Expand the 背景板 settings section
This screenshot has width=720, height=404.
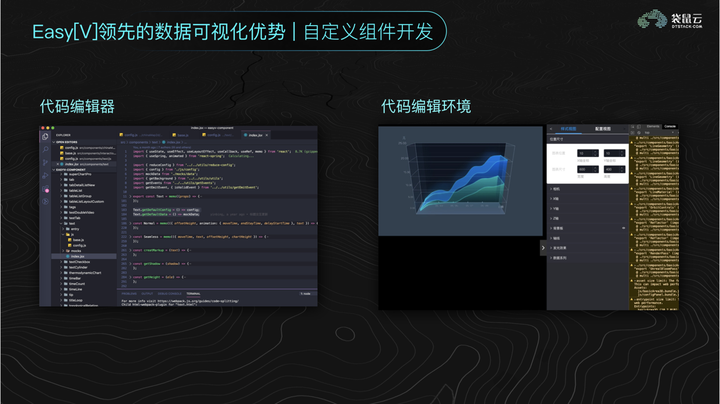[588, 228]
